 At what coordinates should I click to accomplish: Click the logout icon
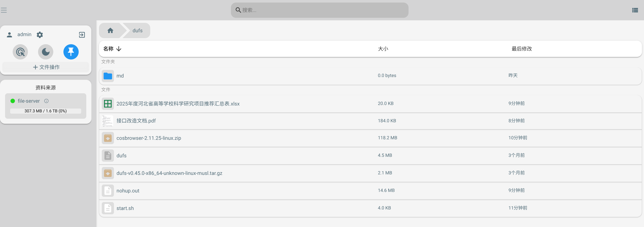click(x=82, y=35)
